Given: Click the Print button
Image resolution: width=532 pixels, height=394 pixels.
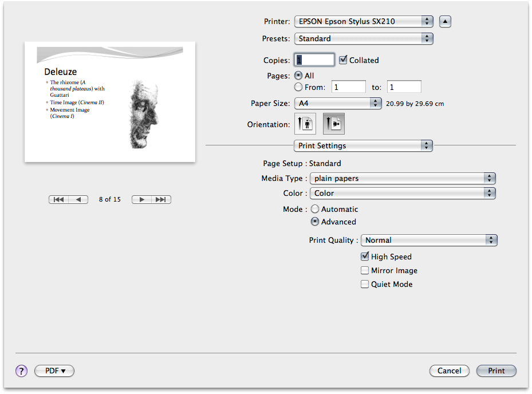Looking at the screenshot, I should pos(496,371).
